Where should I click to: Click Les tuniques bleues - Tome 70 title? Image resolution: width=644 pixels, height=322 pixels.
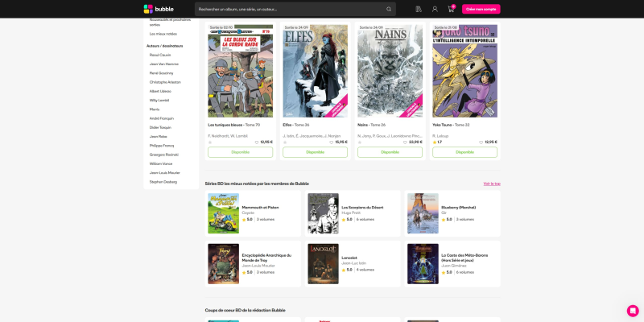[233, 125]
